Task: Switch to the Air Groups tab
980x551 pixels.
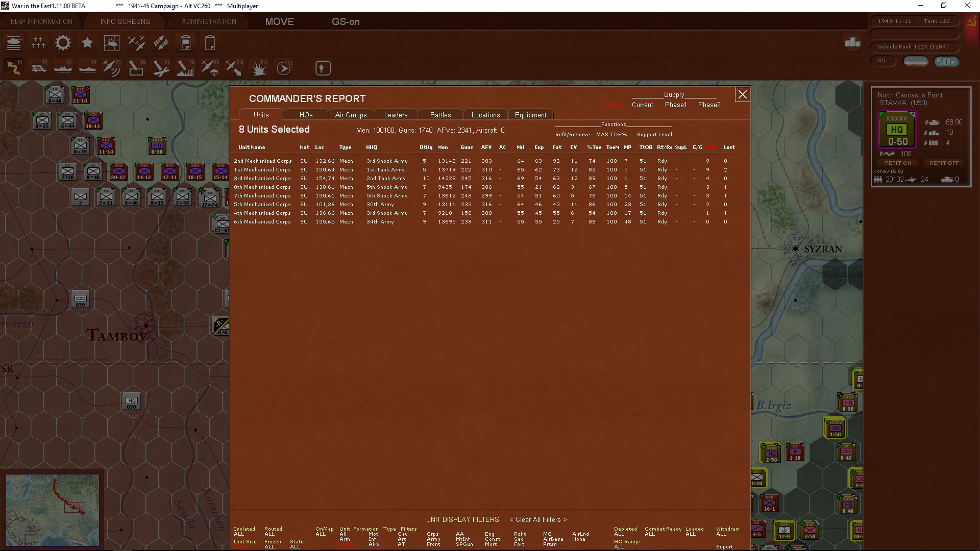Action: pyautogui.click(x=351, y=115)
